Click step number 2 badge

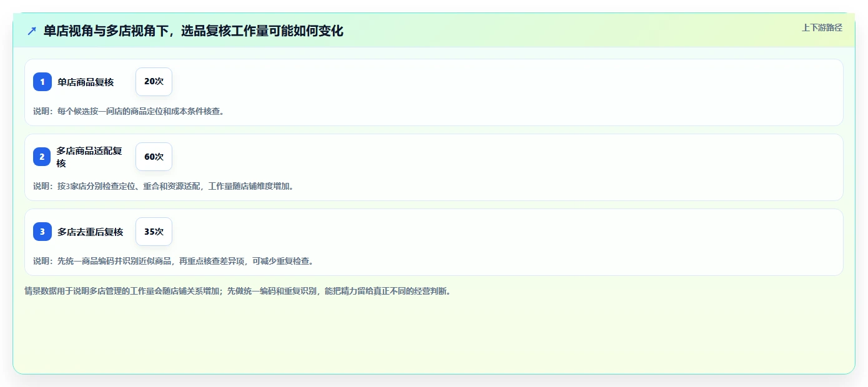42,157
